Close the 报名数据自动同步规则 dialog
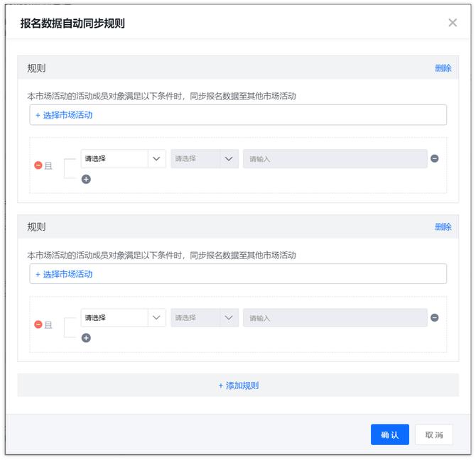The image size is (476, 460). 453,23
